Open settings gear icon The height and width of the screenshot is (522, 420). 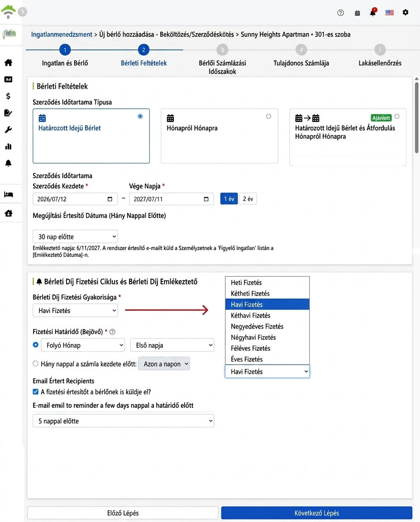pos(406,12)
